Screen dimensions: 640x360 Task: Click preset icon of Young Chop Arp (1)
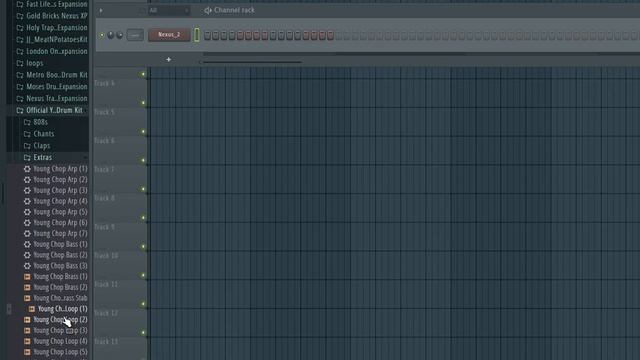(27, 169)
